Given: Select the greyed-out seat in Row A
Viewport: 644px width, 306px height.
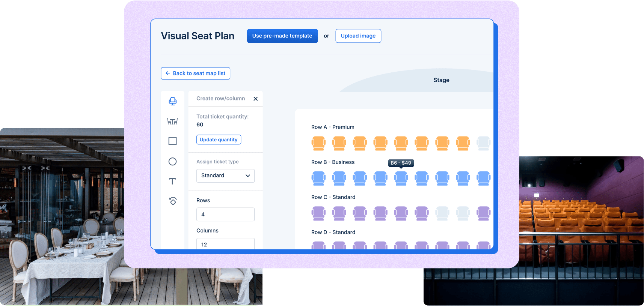Looking at the screenshot, I should (x=484, y=143).
